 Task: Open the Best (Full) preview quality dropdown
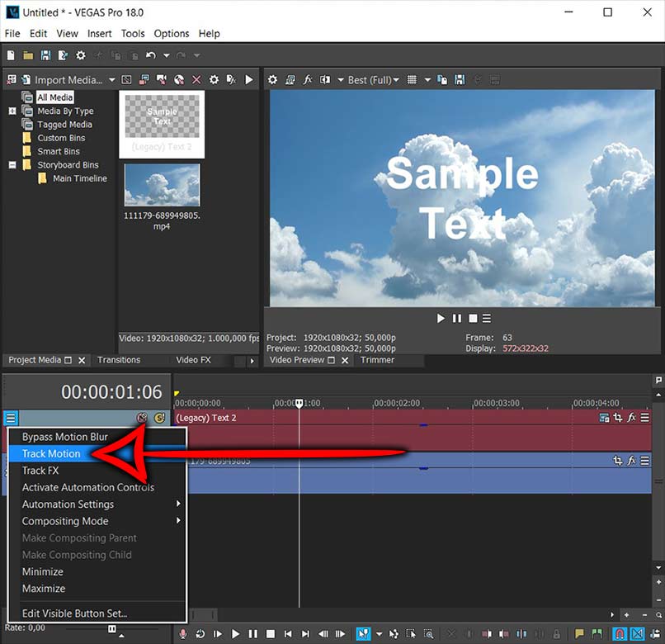pos(374,80)
